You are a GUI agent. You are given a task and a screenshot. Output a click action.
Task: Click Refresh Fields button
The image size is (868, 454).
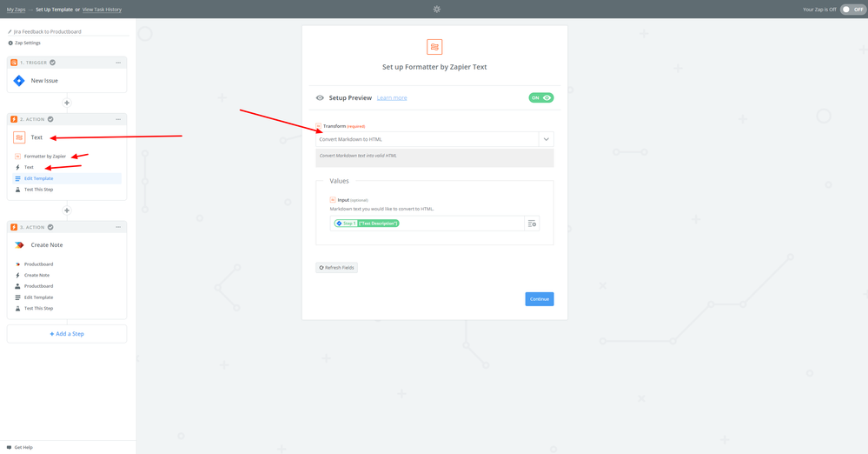[x=336, y=268]
